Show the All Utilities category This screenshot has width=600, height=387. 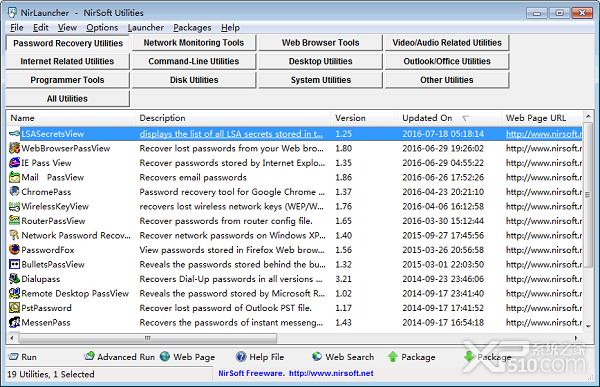point(67,99)
